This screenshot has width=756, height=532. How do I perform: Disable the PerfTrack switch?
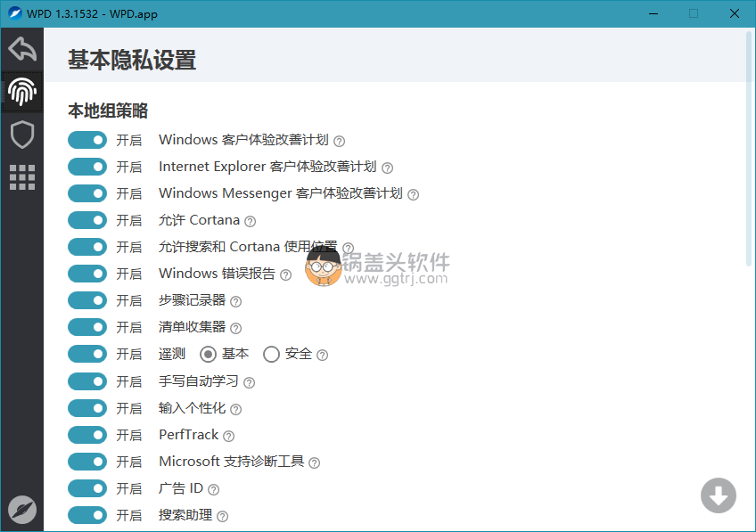click(x=87, y=435)
